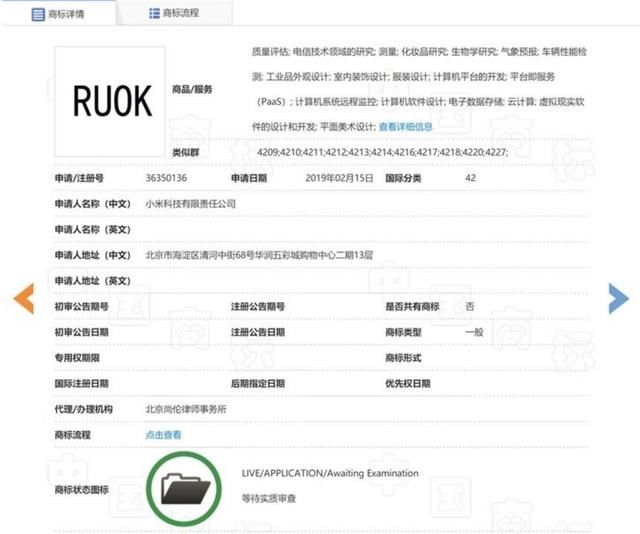The height and width of the screenshot is (534, 640).
Task: Go to next trademark with blue right arrow
Action: pyautogui.click(x=619, y=298)
